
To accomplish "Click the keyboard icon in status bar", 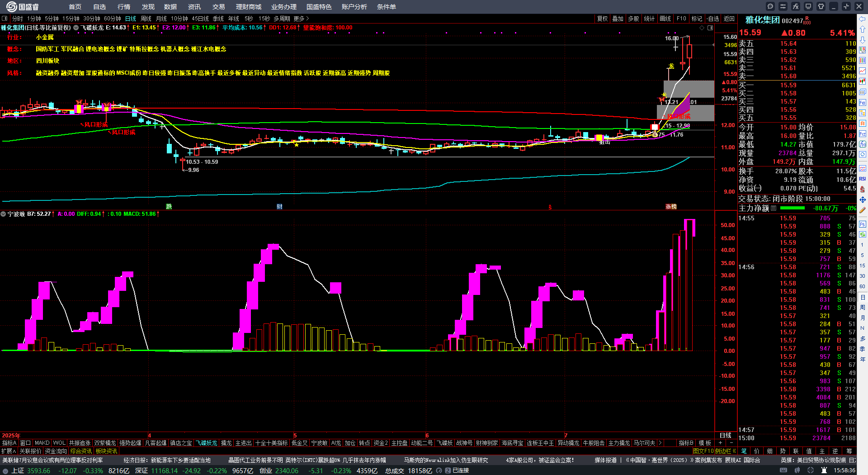I will (783, 470).
